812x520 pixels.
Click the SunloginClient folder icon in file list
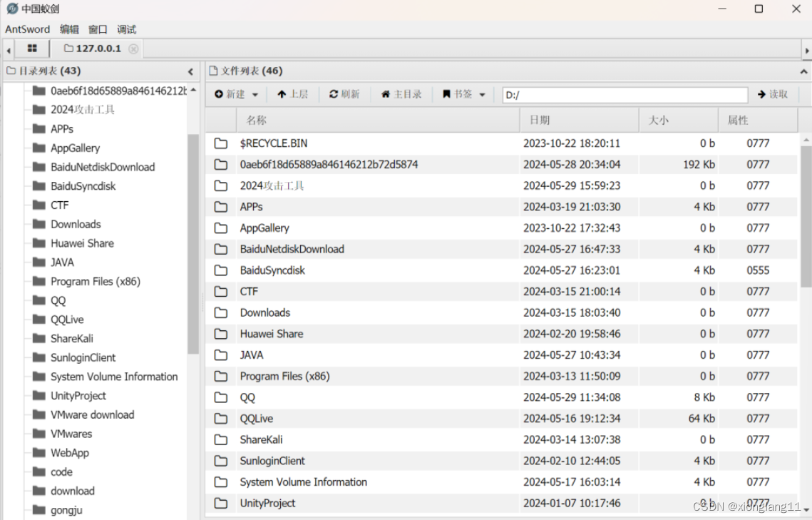click(x=221, y=461)
